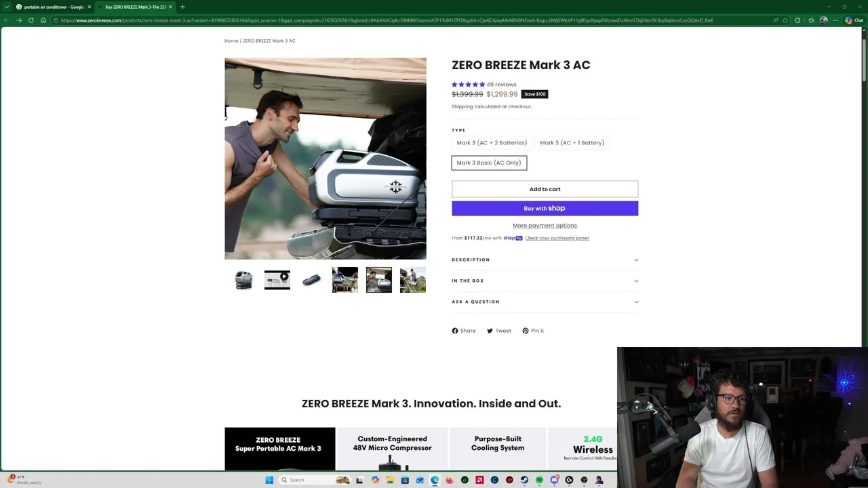Open Spotify from the taskbar

tap(539, 480)
